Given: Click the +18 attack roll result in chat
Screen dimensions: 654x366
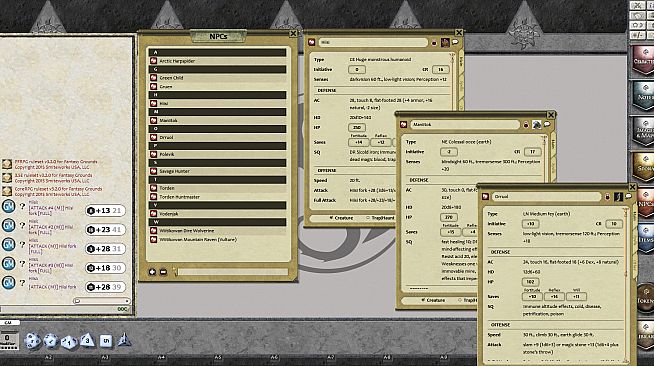Looking at the screenshot, I should (105, 268).
